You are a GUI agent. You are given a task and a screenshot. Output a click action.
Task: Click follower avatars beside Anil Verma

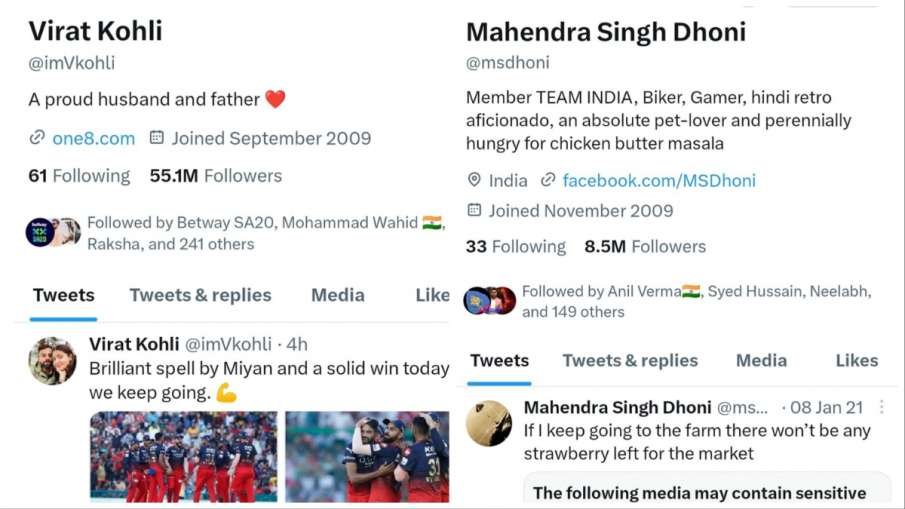click(489, 301)
